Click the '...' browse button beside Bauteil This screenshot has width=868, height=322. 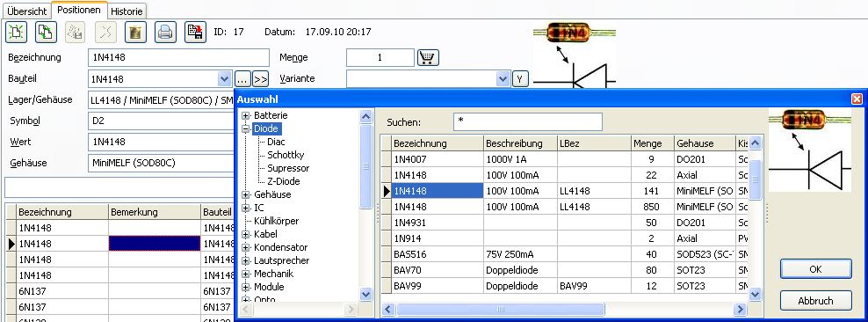243,78
